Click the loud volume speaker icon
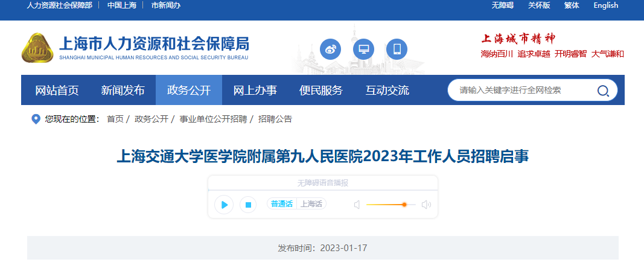Image resolution: width=644 pixels, height=265 pixels. click(426, 205)
